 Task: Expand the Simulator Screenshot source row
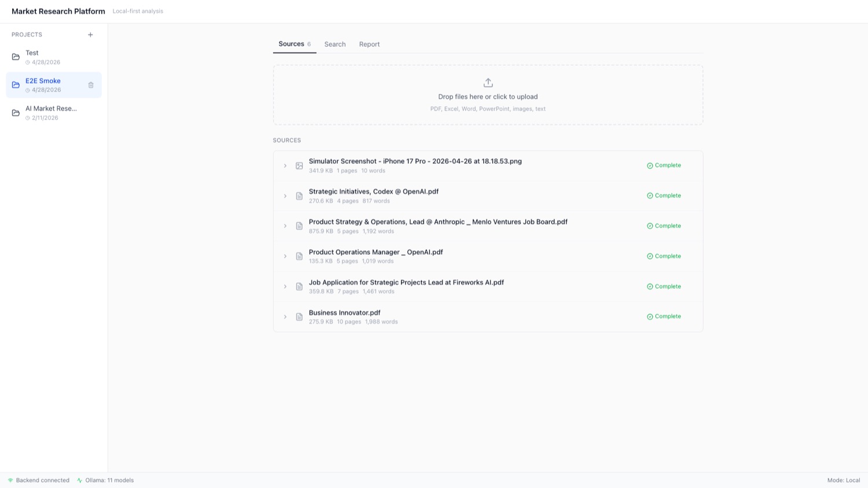[285, 166]
